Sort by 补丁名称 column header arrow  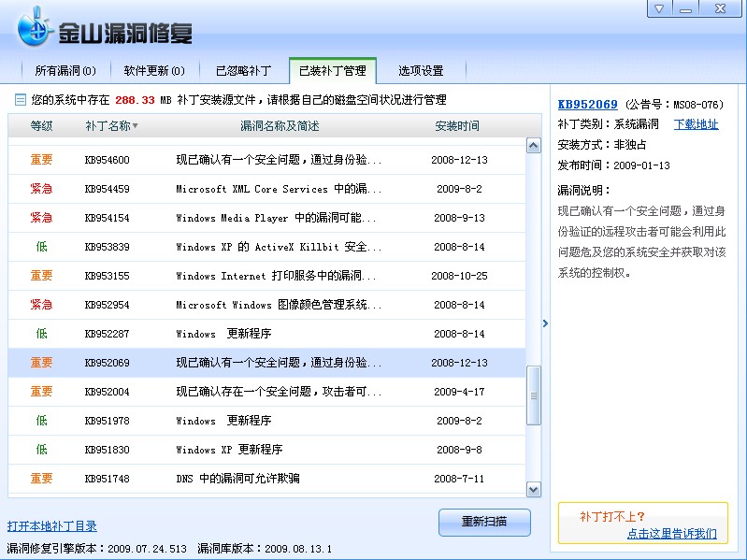coord(136,125)
